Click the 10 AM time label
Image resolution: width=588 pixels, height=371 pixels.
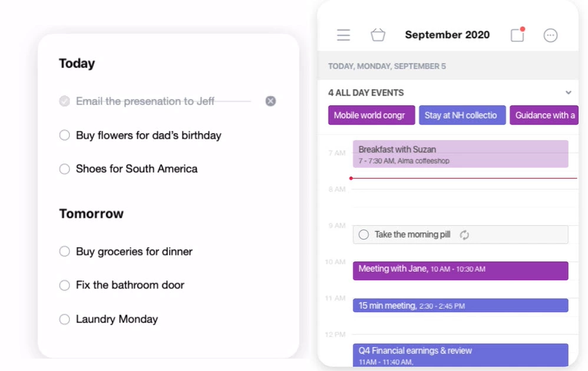(335, 262)
